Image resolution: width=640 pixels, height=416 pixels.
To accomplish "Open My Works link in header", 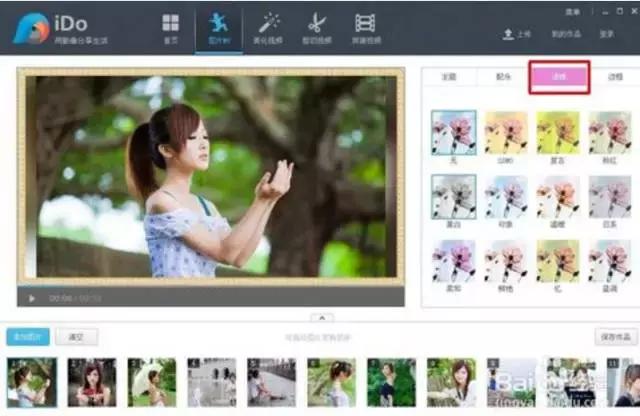I will click(x=566, y=34).
